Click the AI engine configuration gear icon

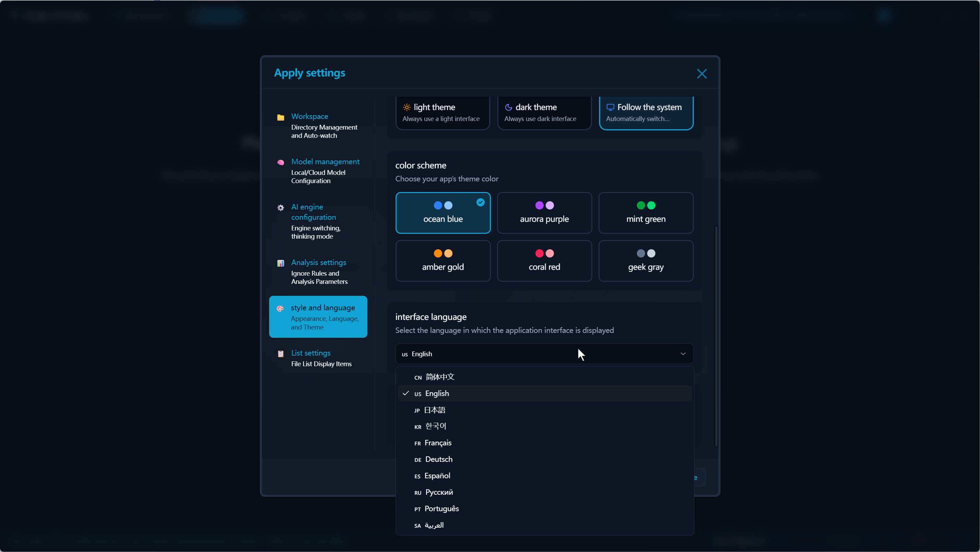281,208
